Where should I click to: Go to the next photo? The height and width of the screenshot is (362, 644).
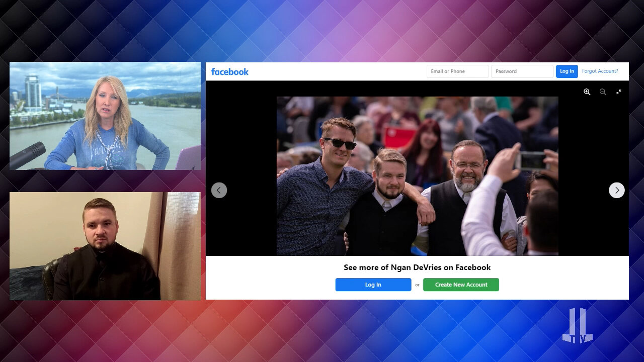pyautogui.click(x=616, y=190)
